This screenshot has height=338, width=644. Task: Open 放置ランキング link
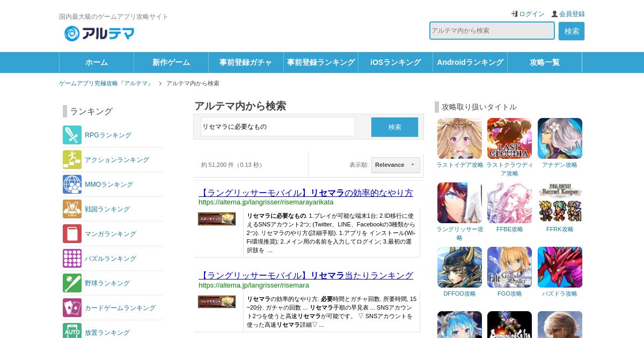point(107,333)
